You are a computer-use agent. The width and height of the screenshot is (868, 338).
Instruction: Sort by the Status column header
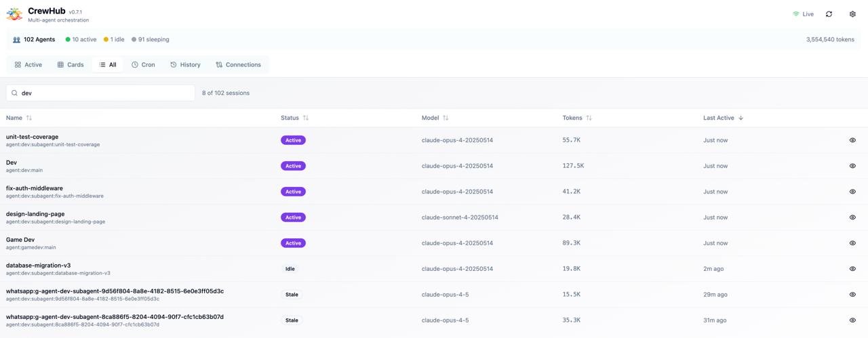tap(295, 118)
